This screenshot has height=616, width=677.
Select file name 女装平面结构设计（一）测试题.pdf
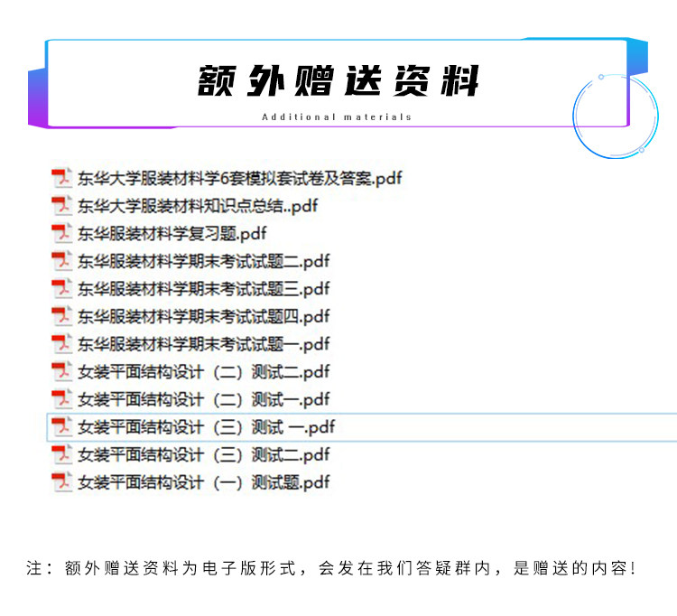click(x=204, y=482)
